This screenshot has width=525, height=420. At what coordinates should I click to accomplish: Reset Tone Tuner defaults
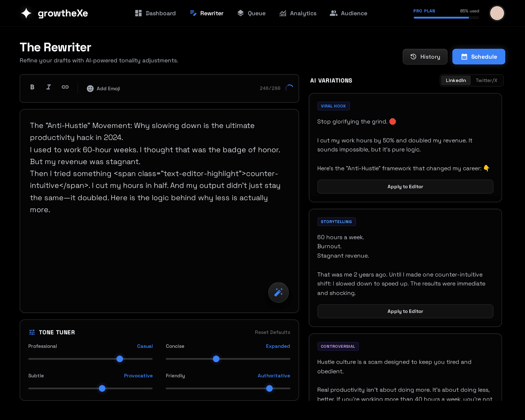click(272, 332)
